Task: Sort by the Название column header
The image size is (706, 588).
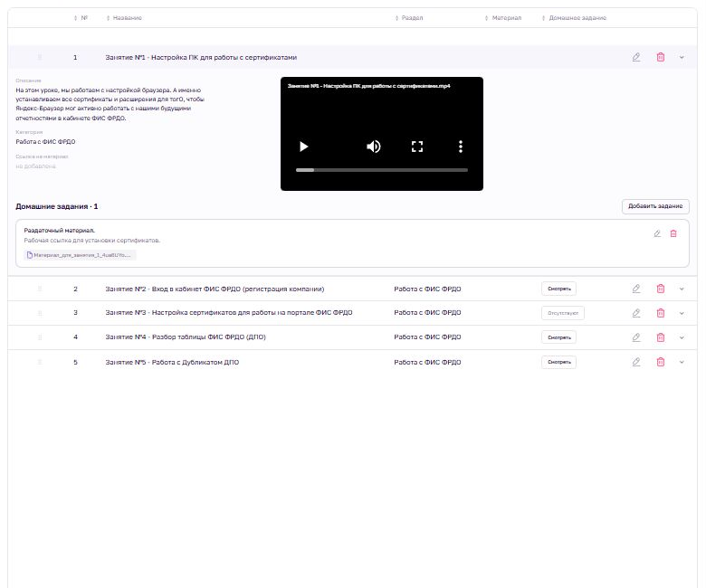Action: point(124,18)
